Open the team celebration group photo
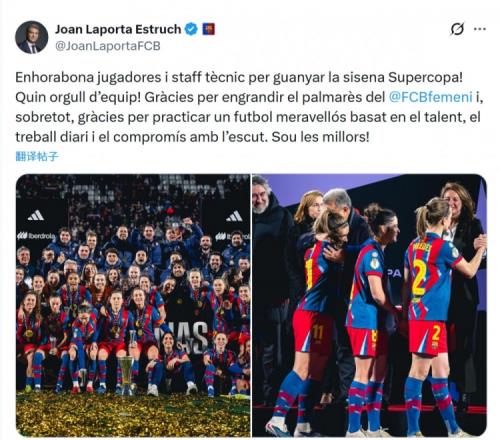The width and height of the screenshot is (500, 440). point(133,305)
